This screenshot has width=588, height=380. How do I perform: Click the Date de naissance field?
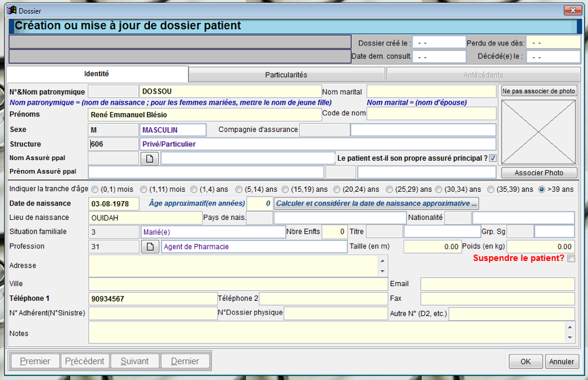coord(114,204)
